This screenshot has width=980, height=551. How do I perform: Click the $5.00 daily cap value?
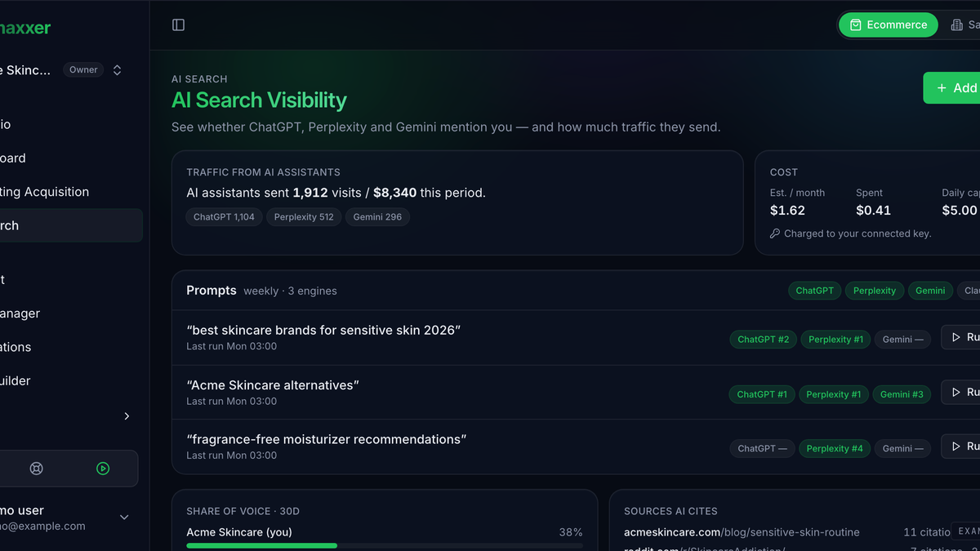pyautogui.click(x=960, y=211)
